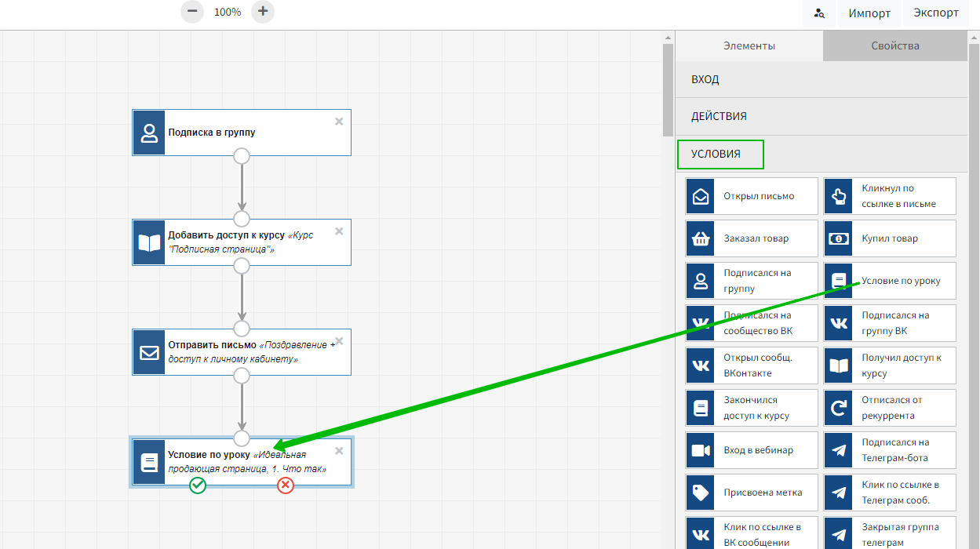Select 'Отписался от рекуррента' condition
Viewport: 980px width, 549px height.
tap(890, 408)
